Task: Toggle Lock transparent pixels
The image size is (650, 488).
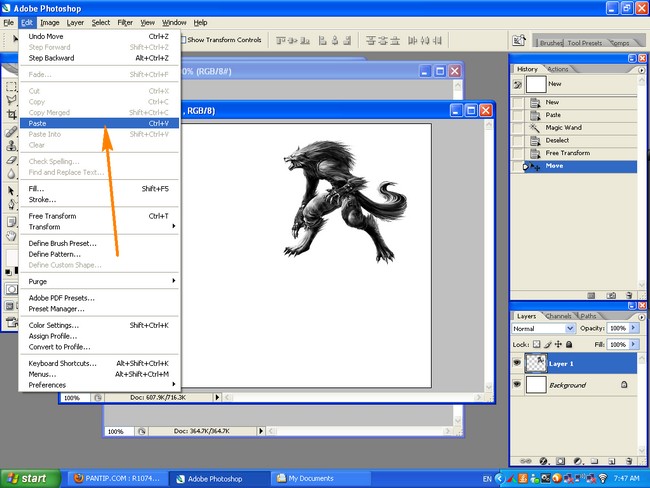Action: [x=536, y=344]
